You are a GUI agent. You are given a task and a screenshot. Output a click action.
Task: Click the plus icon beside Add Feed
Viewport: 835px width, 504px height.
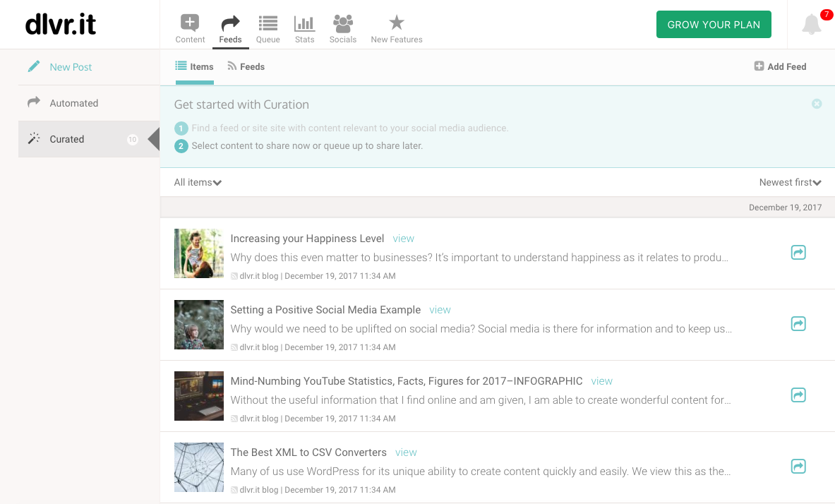(759, 66)
